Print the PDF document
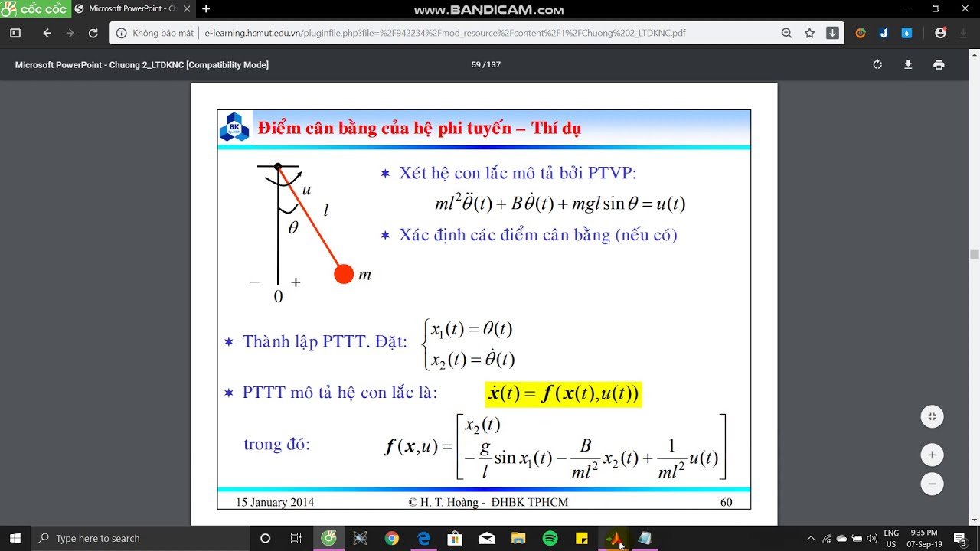 pyautogui.click(x=939, y=65)
